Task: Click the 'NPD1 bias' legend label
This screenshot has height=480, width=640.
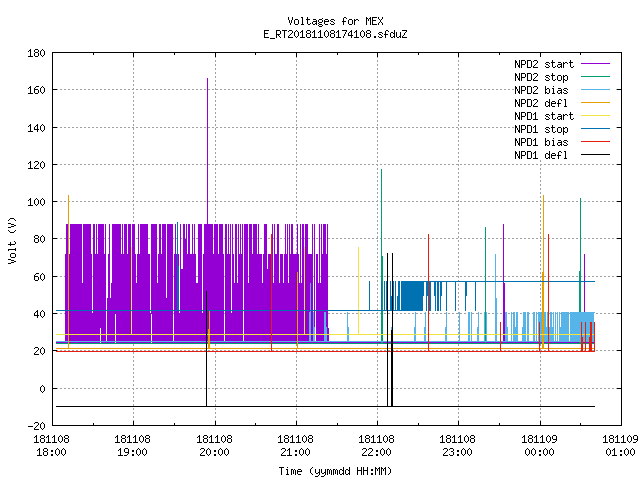Action: (x=541, y=142)
